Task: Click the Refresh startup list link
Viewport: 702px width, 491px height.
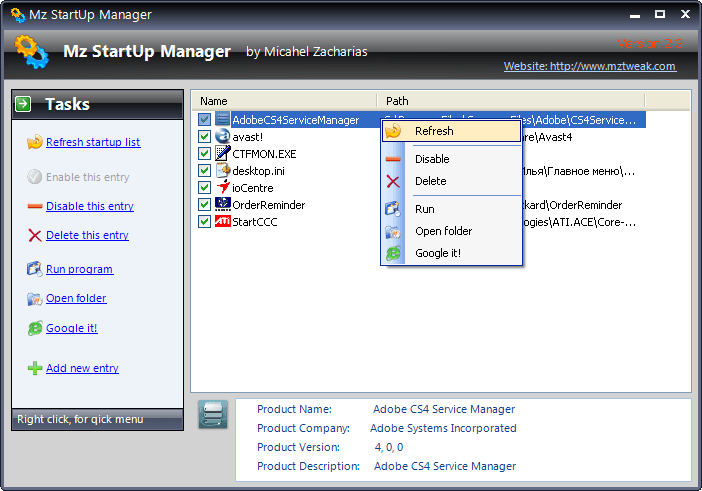Action: [93, 142]
